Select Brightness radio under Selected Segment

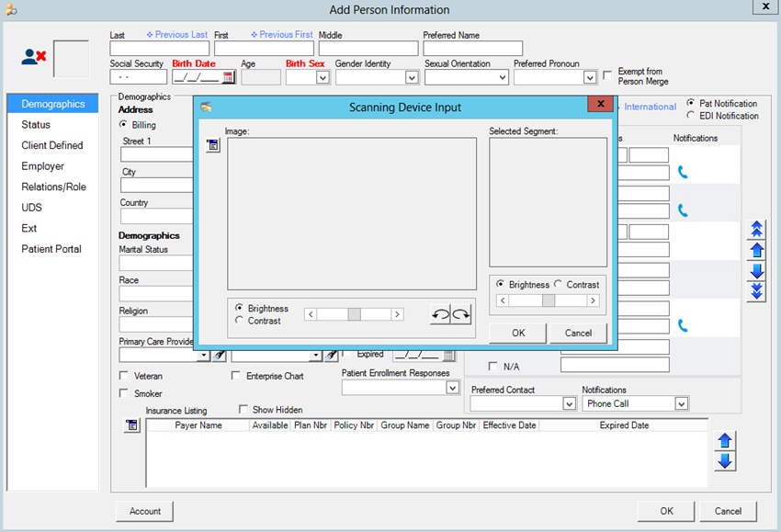(x=500, y=284)
